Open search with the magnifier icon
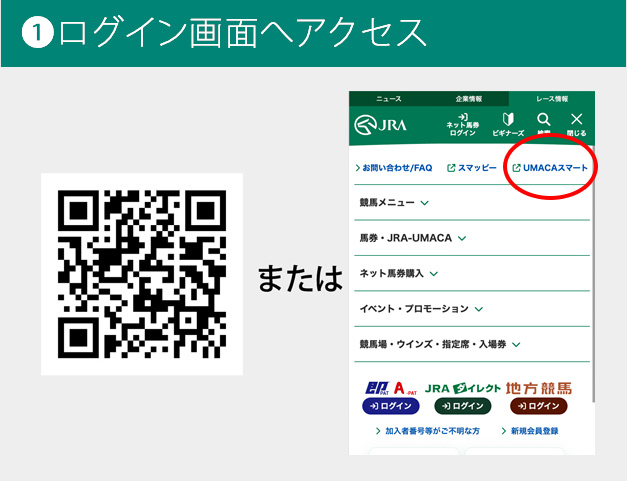This screenshot has width=627, height=481. [543, 123]
